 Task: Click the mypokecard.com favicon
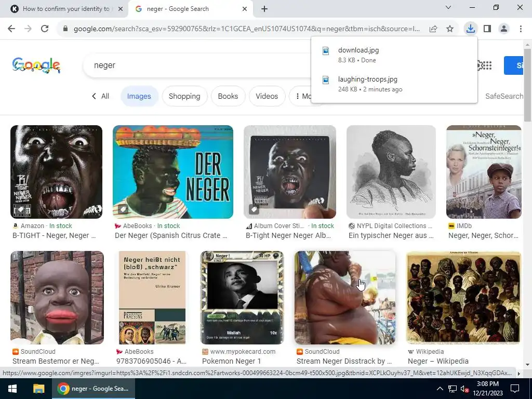click(205, 352)
